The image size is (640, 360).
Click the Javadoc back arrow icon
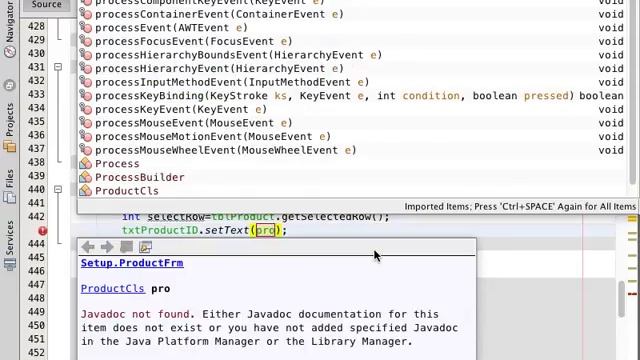coord(88,247)
